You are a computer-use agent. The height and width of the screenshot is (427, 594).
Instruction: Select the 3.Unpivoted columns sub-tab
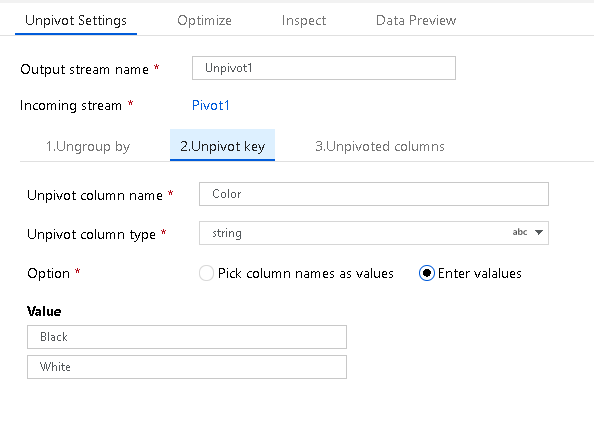(380, 146)
